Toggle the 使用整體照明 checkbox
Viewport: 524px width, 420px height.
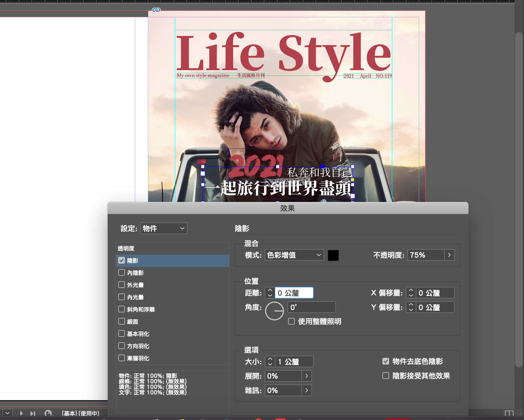pos(291,321)
